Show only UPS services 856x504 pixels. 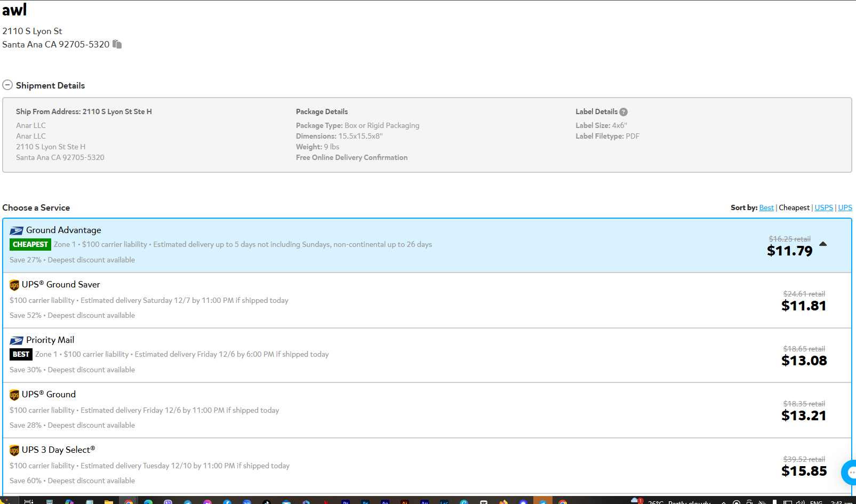tap(845, 207)
